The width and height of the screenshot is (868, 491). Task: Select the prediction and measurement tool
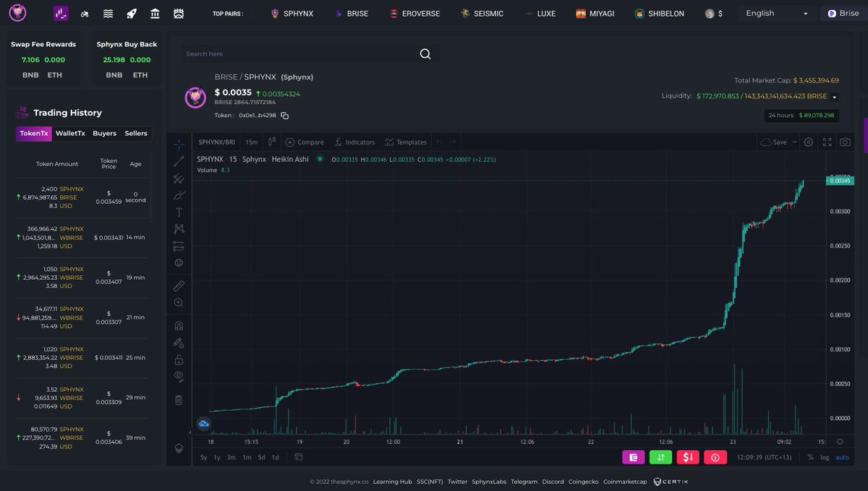(179, 246)
